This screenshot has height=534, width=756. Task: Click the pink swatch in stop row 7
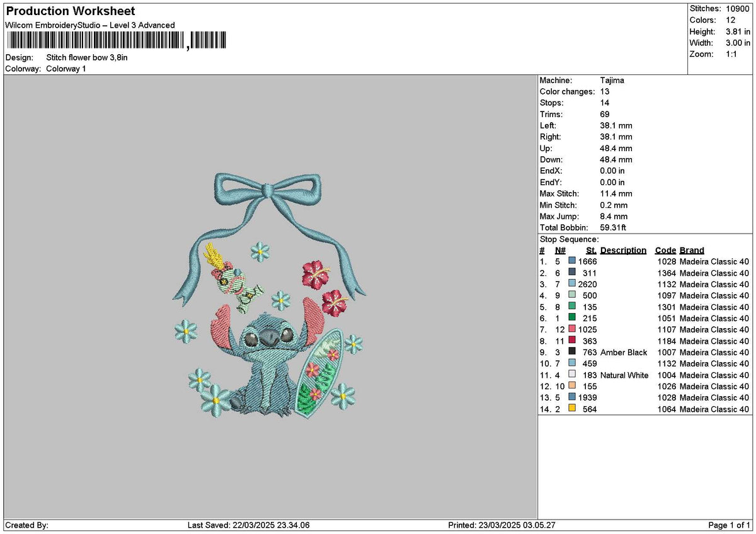(572, 329)
